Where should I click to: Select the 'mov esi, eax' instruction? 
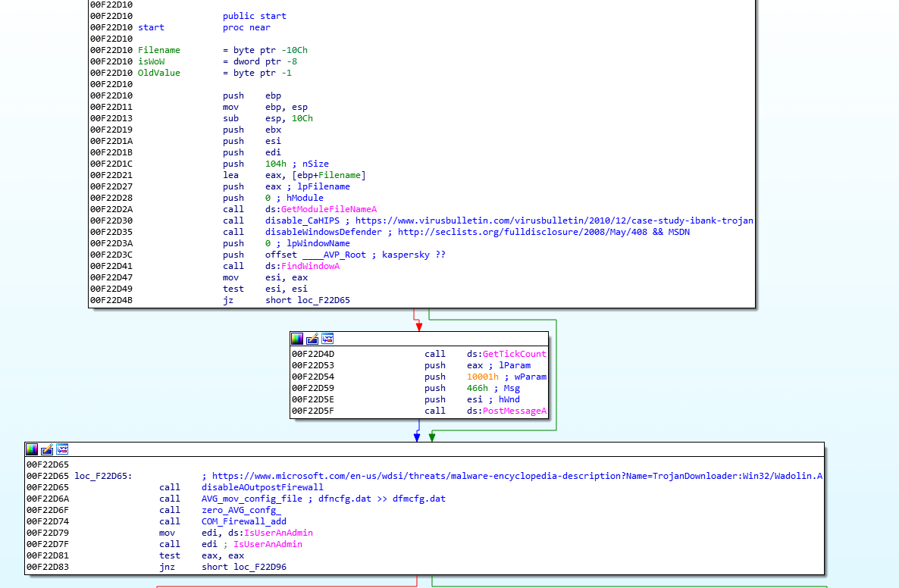(265, 277)
